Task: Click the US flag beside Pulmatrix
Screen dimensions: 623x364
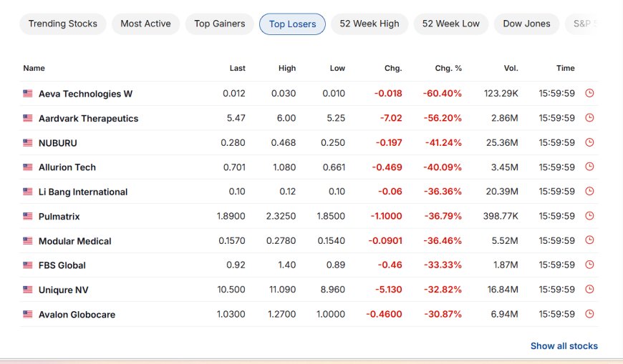Action: tap(28, 217)
